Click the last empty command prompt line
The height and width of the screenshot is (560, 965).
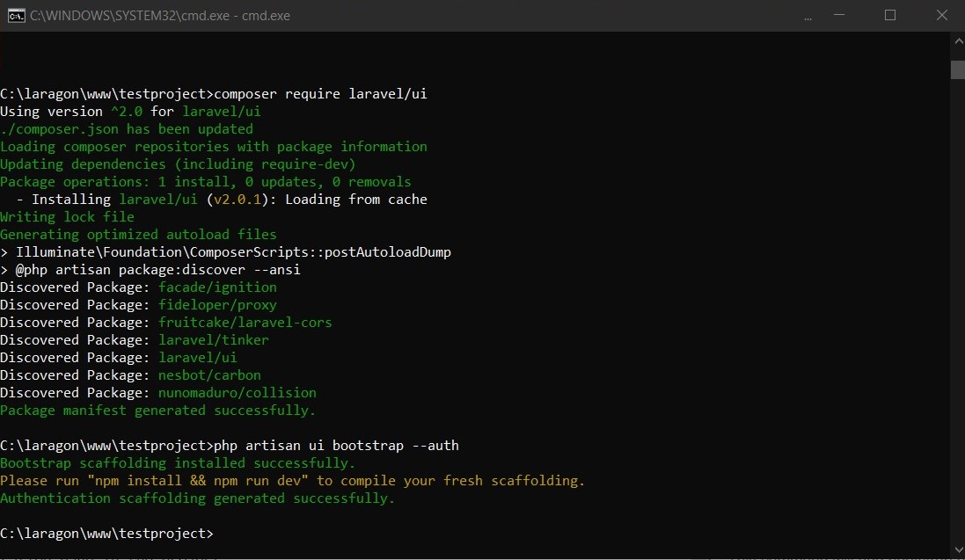pyautogui.click(x=107, y=534)
